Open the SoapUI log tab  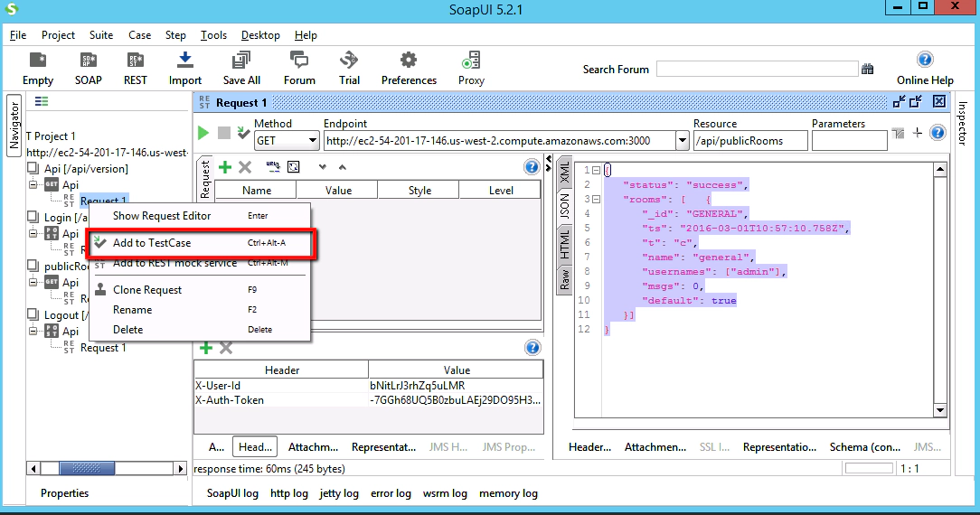point(232,493)
